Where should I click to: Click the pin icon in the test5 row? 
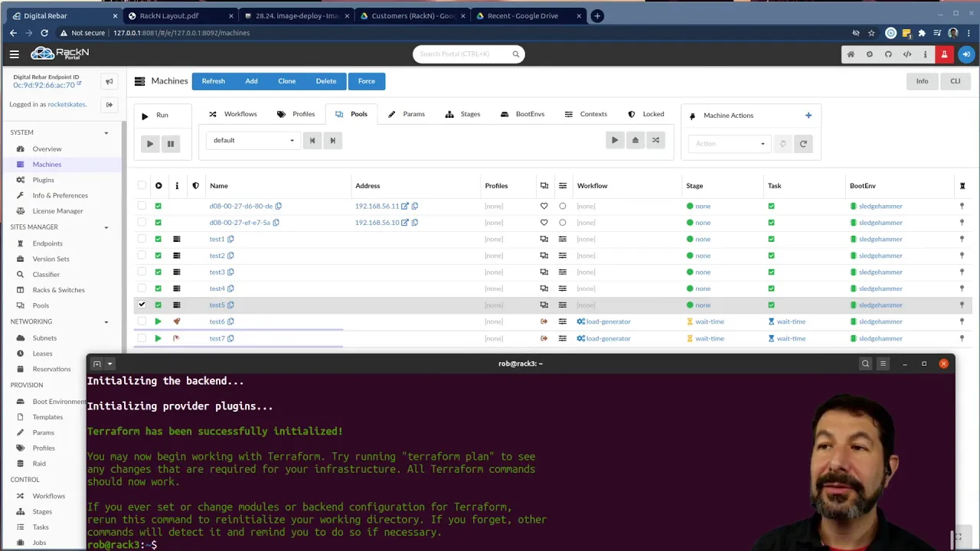click(962, 305)
